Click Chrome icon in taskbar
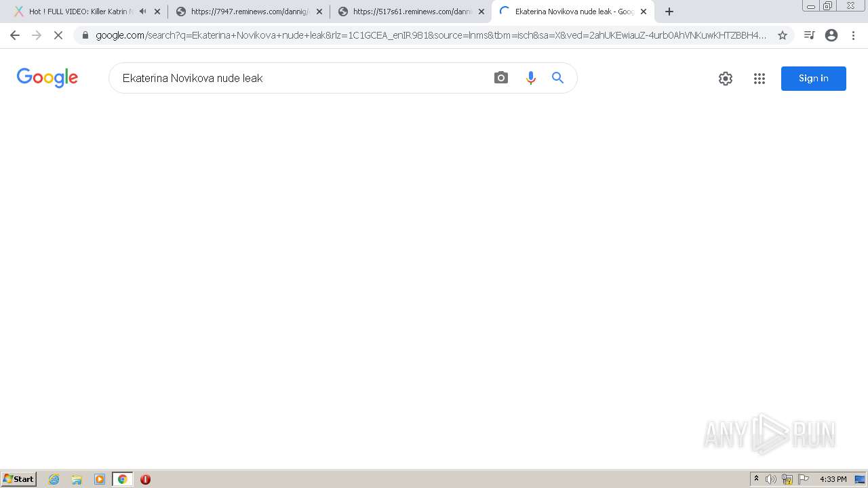Viewport: 868px width, 488px height. pyautogui.click(x=122, y=479)
